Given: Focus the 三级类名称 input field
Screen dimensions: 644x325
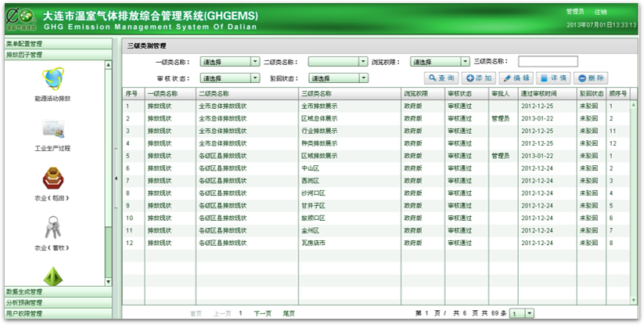Looking at the screenshot, I should 548,62.
